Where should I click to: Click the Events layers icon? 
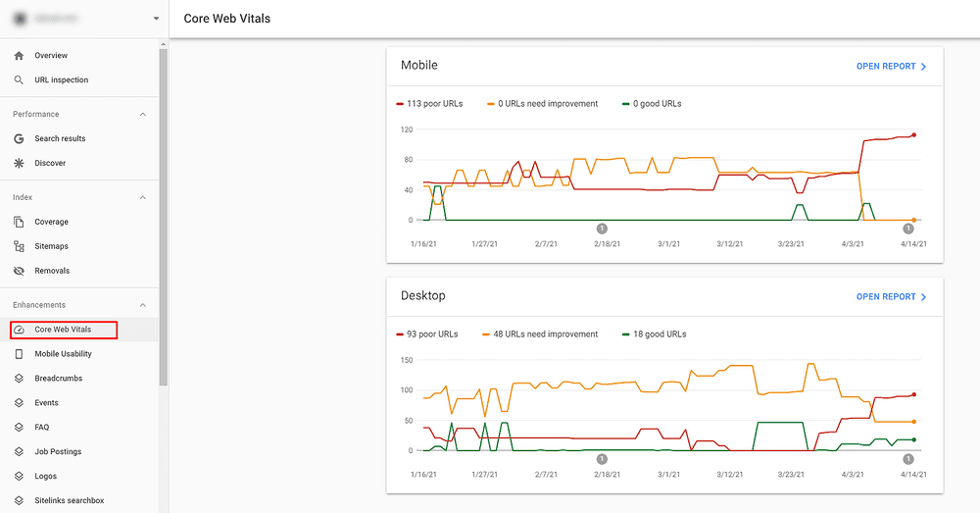pyautogui.click(x=19, y=403)
